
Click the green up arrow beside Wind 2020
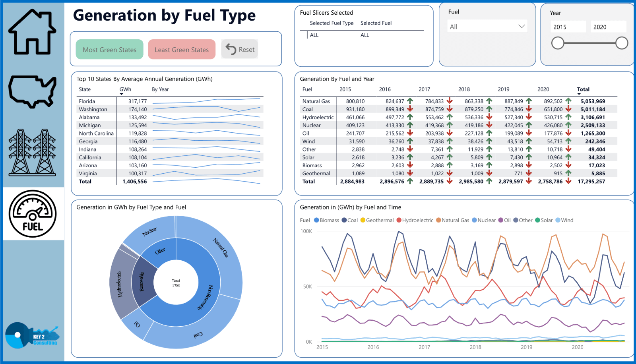[568, 141]
